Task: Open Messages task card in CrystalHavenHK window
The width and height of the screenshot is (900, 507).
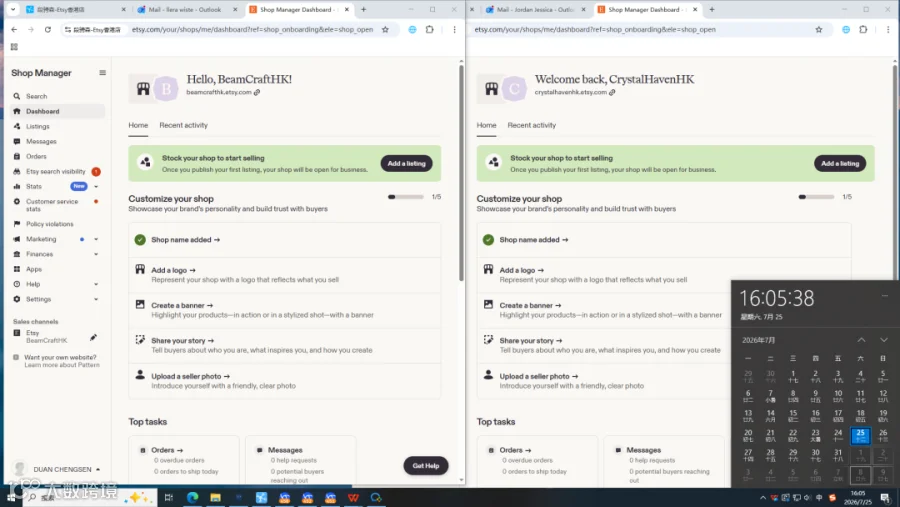Action: [x=666, y=460]
